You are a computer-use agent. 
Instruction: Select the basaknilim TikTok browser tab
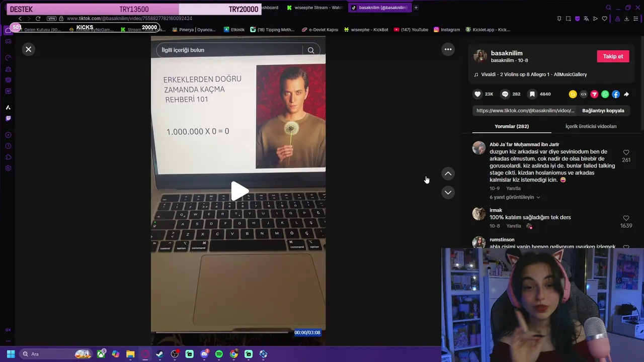click(x=379, y=8)
